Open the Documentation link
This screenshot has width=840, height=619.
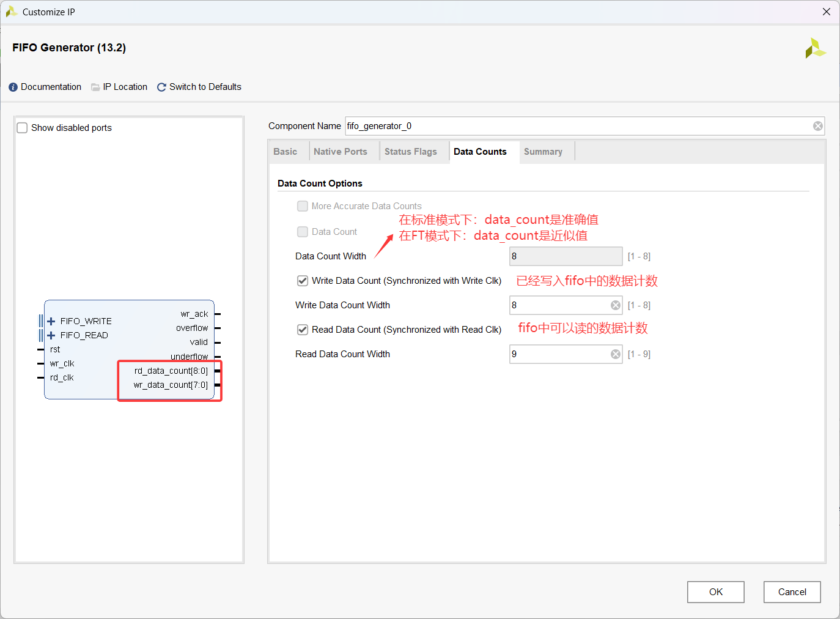pos(51,87)
